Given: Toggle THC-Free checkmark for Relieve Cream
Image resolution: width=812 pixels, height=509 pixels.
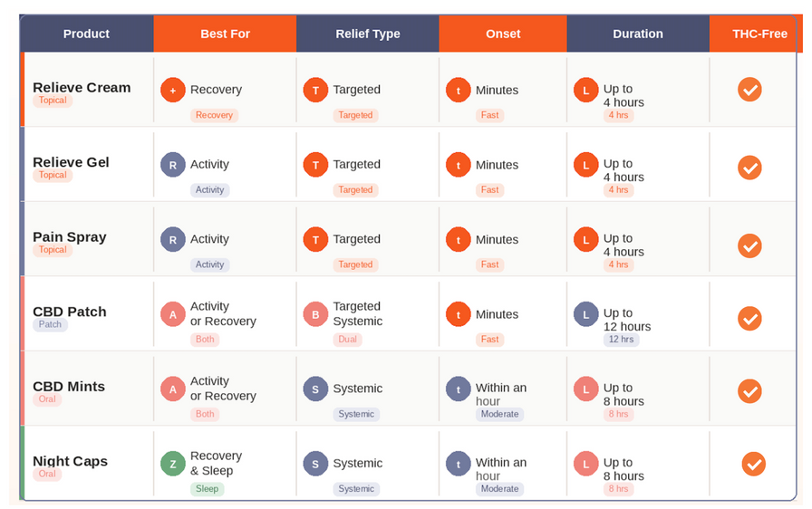Looking at the screenshot, I should [749, 90].
